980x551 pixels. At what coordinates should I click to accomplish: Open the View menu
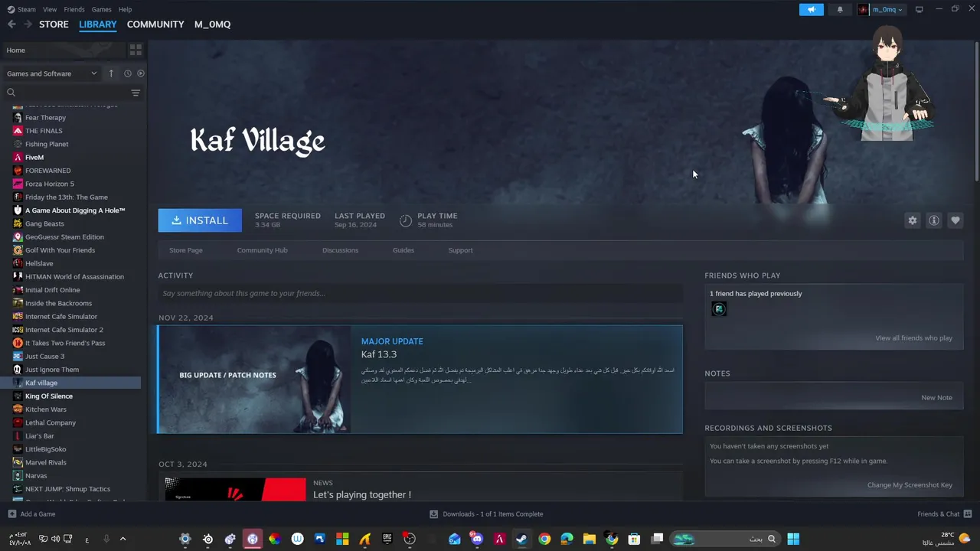point(50,9)
